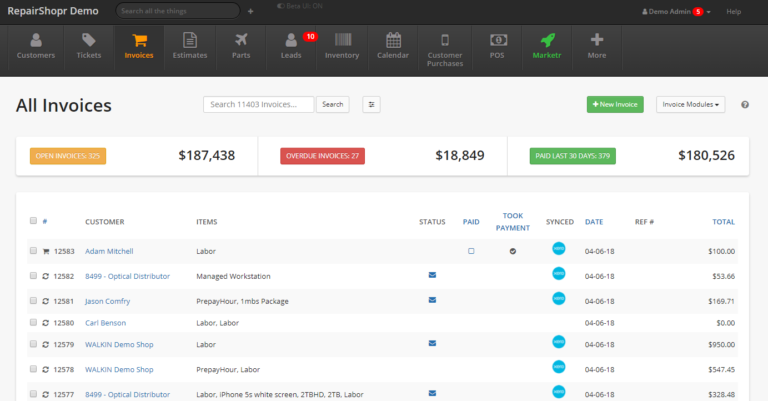
Task: Open 8499 - Optical Distributor on invoice 12582
Action: click(127, 276)
